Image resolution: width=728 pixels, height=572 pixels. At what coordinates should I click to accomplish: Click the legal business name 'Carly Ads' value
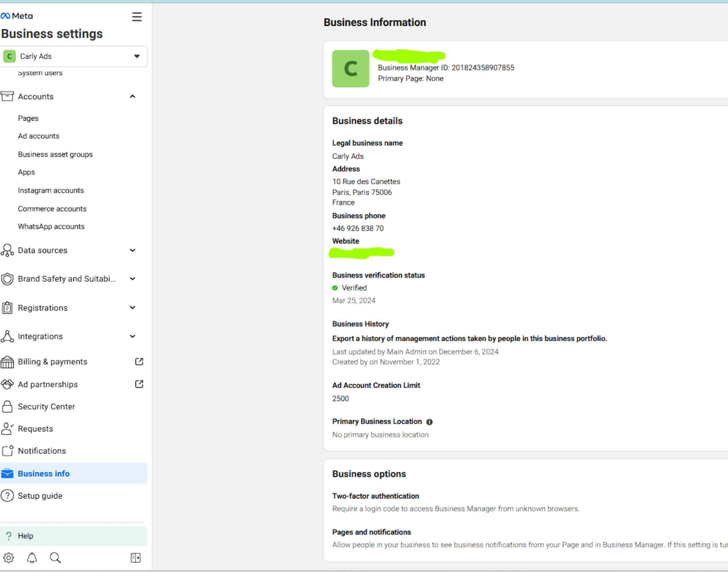click(348, 157)
